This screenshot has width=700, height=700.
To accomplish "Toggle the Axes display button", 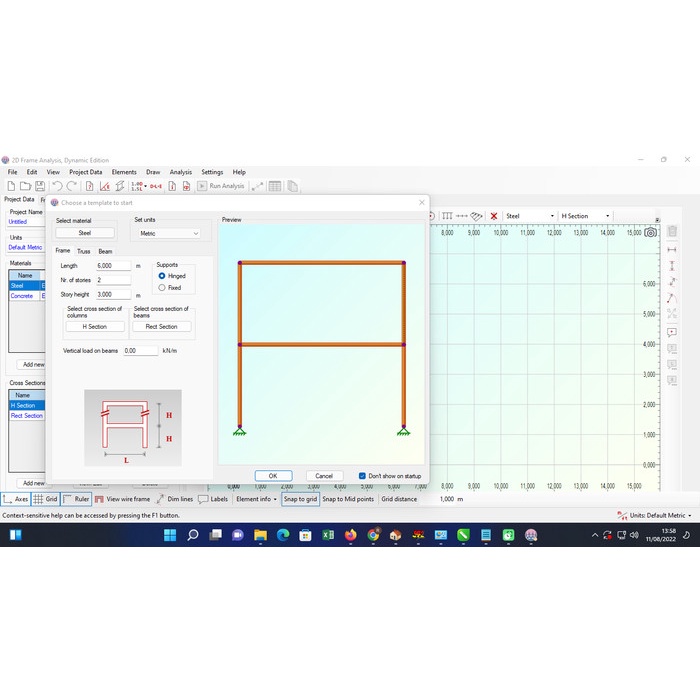I will [x=16, y=499].
